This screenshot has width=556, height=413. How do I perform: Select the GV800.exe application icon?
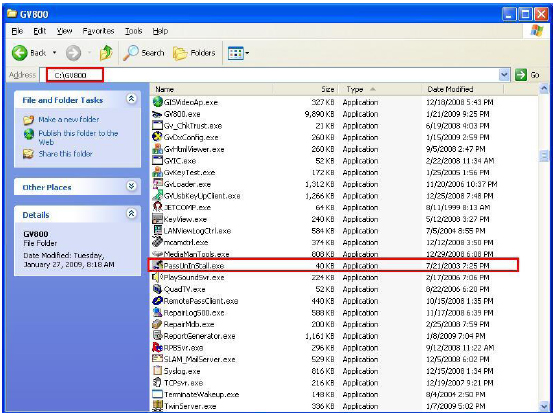(x=157, y=114)
